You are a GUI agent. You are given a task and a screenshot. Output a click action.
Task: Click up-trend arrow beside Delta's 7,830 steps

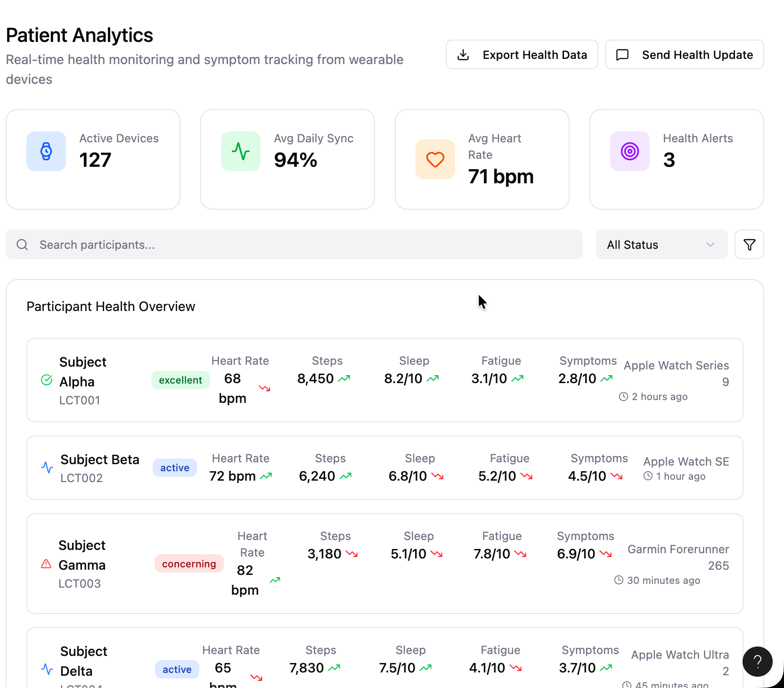pos(335,668)
